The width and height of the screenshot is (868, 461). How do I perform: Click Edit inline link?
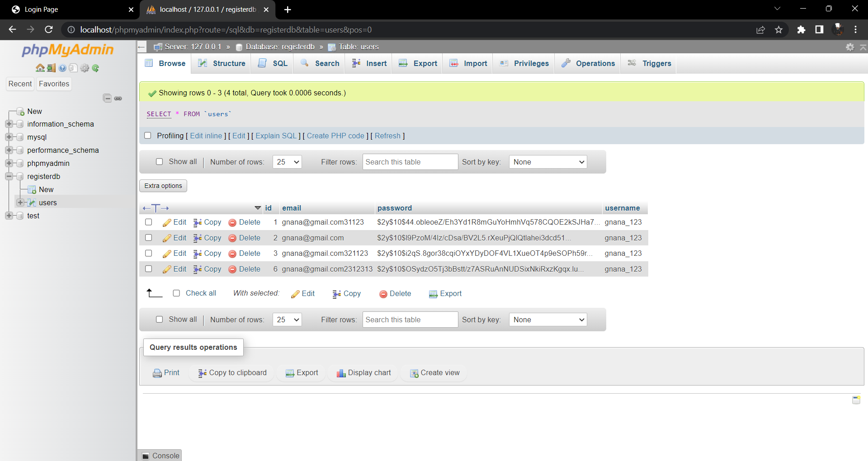click(206, 136)
